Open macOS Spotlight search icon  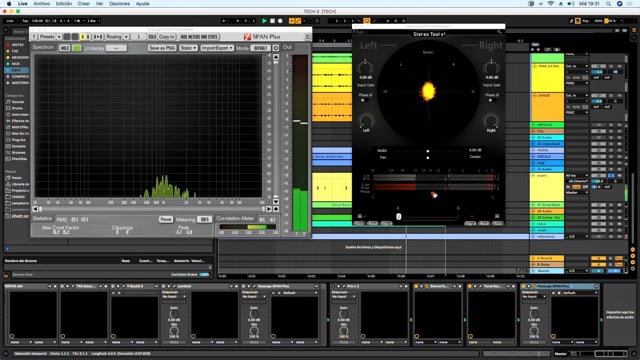pos(608,4)
